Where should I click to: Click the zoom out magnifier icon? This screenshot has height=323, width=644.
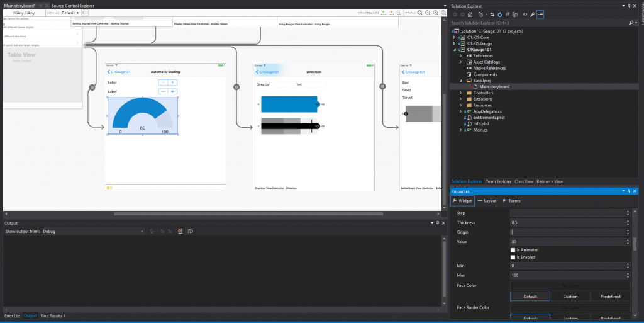click(428, 13)
